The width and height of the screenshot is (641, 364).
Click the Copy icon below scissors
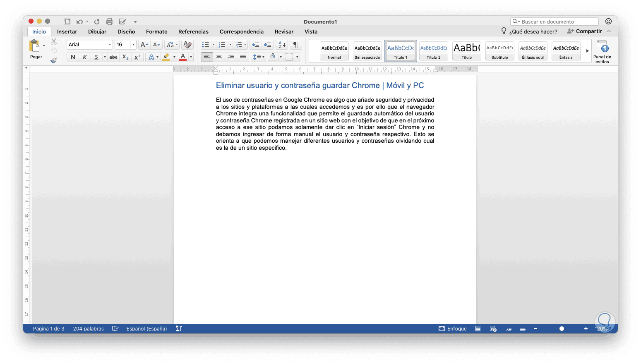(x=54, y=51)
